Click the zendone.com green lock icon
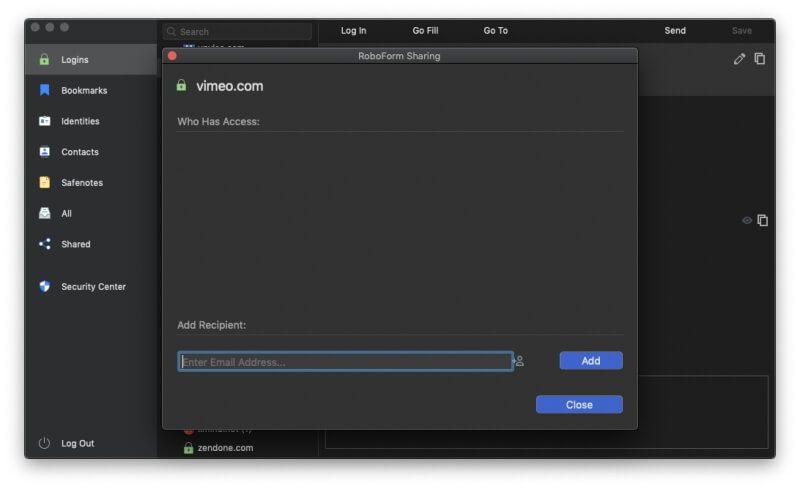The image size is (800, 489). [x=188, y=448]
